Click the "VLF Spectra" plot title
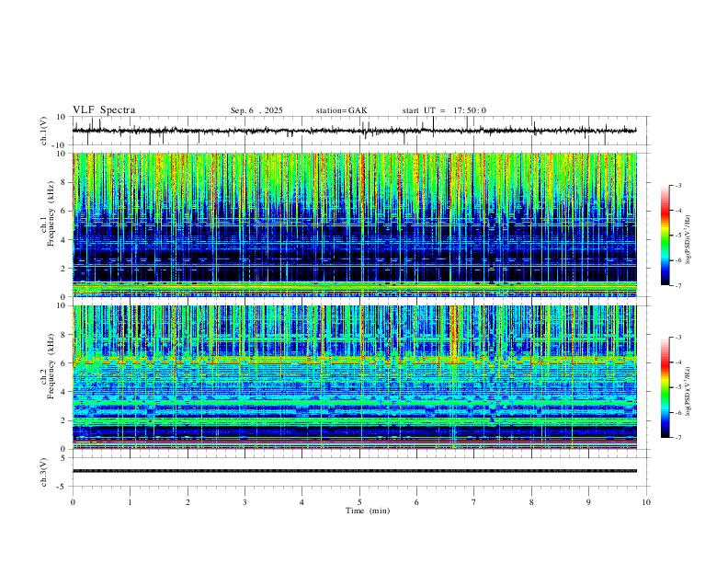 [x=104, y=110]
